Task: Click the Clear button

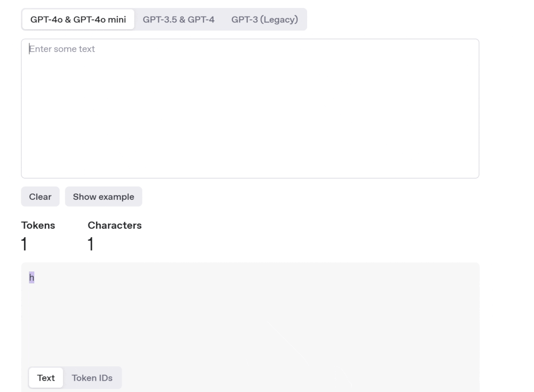Action: point(40,197)
